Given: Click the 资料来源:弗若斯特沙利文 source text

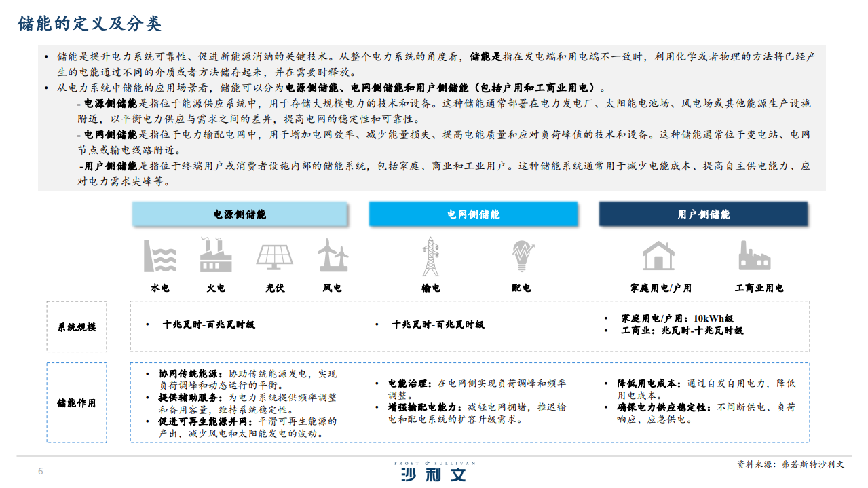Looking at the screenshot, I should tap(791, 464).
